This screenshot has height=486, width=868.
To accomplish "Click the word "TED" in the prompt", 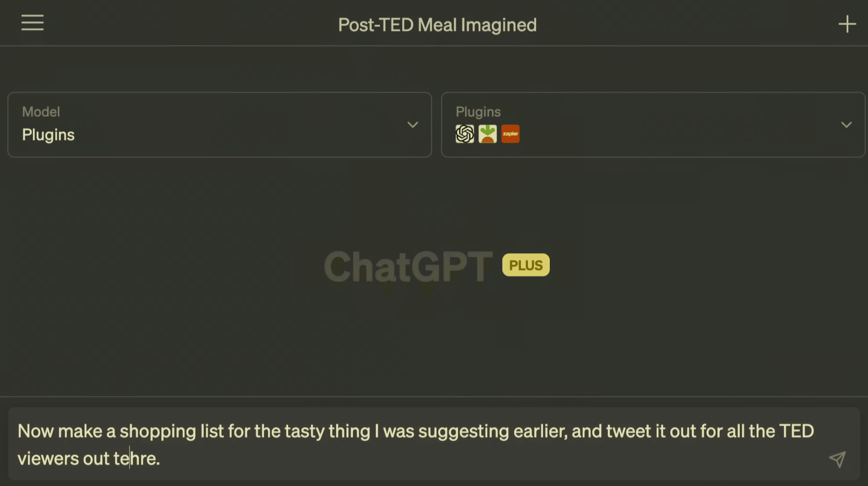I will click(x=796, y=431).
